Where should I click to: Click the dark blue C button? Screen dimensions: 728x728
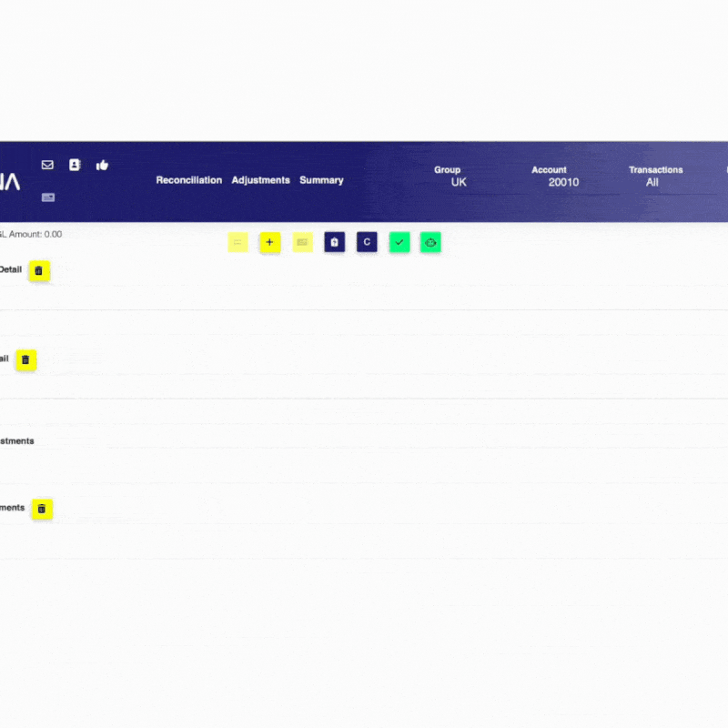pos(367,242)
